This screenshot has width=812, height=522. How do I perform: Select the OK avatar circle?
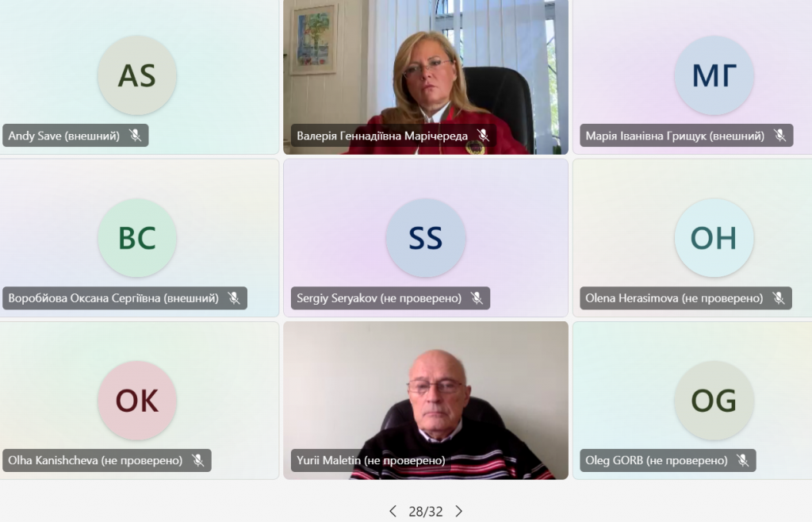click(137, 401)
